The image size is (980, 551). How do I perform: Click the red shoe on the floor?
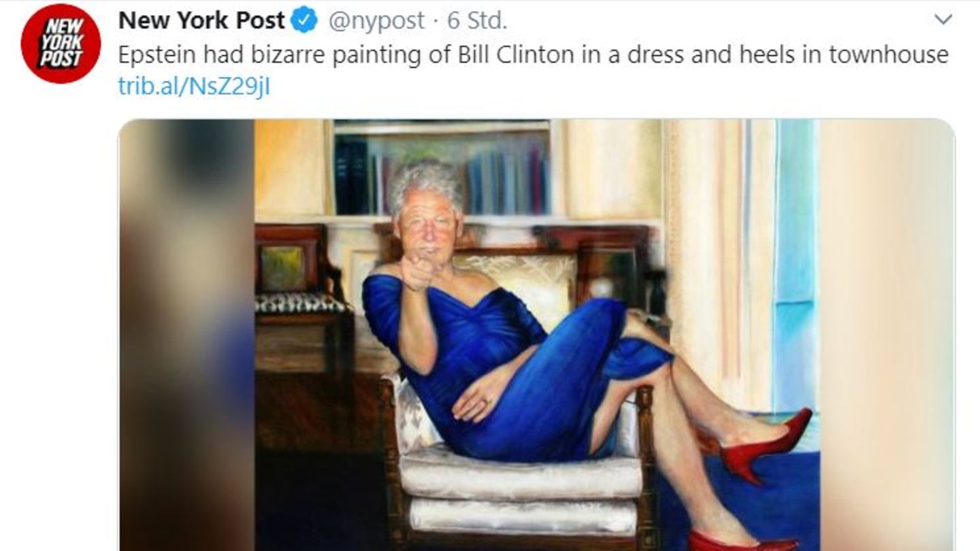pyautogui.click(x=742, y=541)
